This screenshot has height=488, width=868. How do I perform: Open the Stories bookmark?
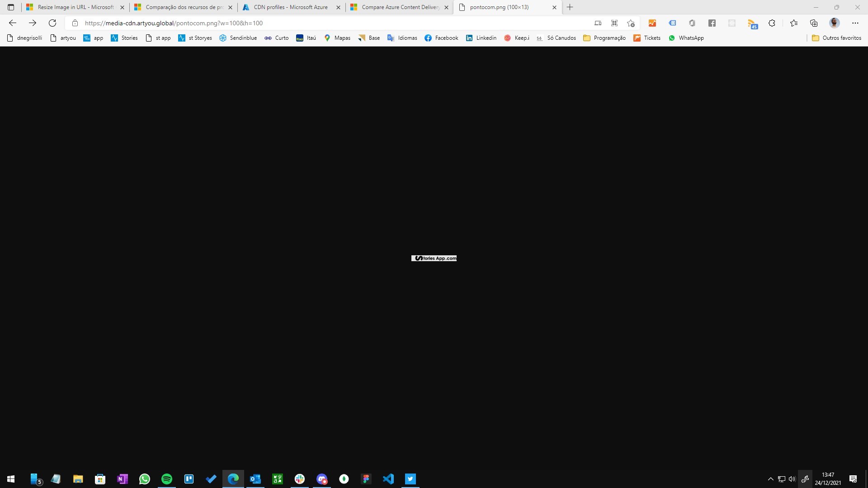tap(124, 38)
